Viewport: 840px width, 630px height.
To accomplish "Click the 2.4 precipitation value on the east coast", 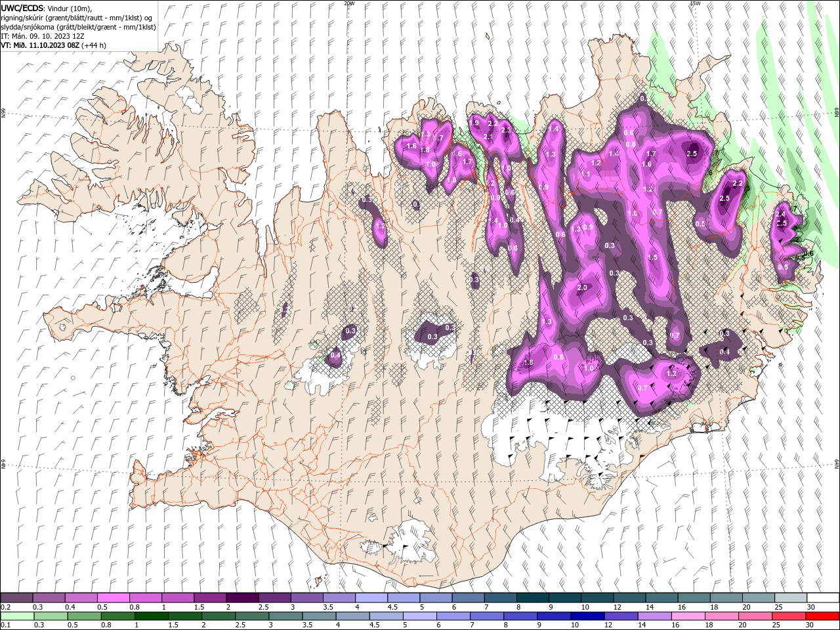I will point(781,215).
